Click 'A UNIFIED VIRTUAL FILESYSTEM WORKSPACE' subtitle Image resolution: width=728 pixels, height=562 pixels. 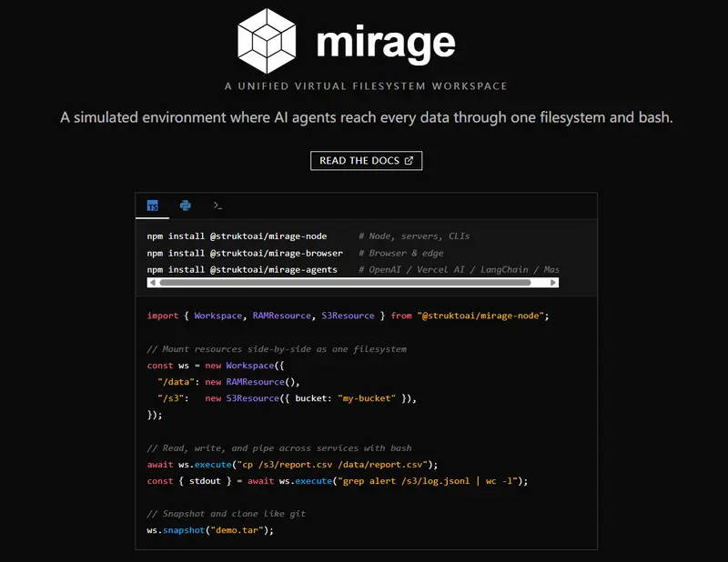(x=366, y=86)
